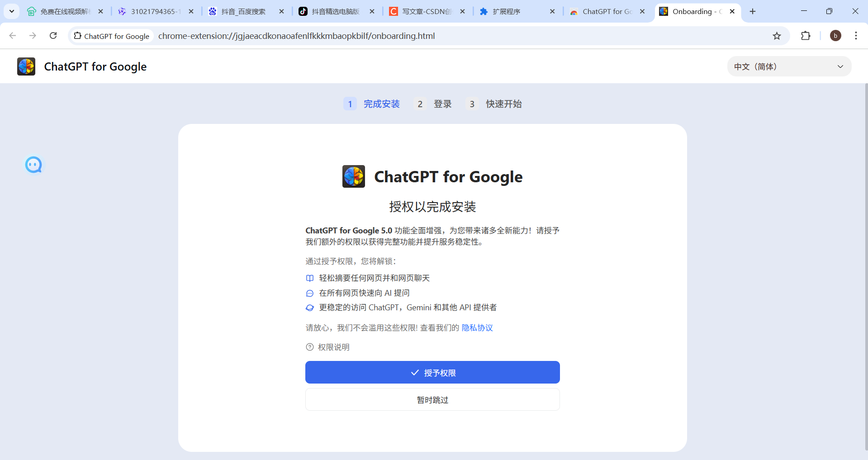868x460 pixels.
Task: Close the 抖音精选电脑版 tab
Action: pos(372,11)
